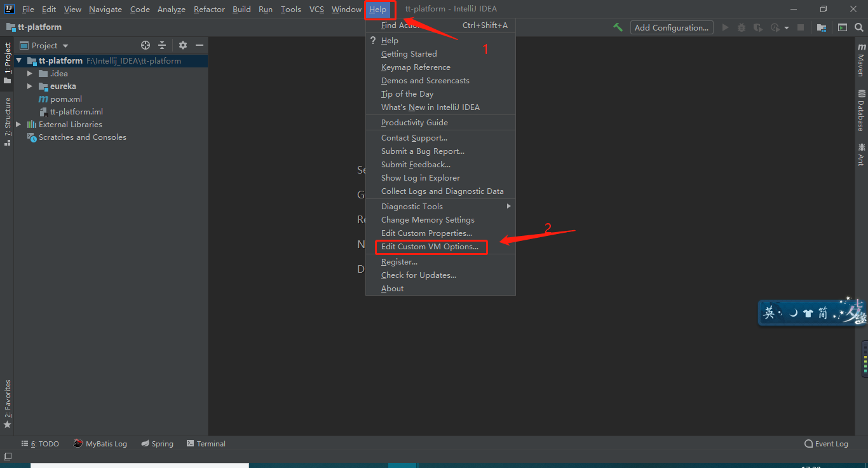Image resolution: width=868 pixels, height=468 pixels.
Task: Open the Diagnostic Tools submenu
Action: [x=440, y=206]
